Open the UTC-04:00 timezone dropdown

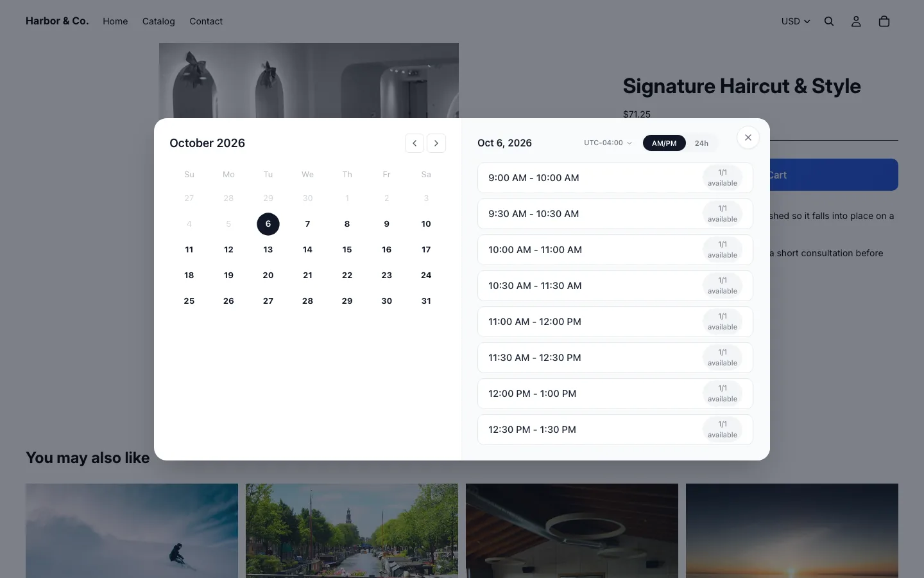pos(608,143)
